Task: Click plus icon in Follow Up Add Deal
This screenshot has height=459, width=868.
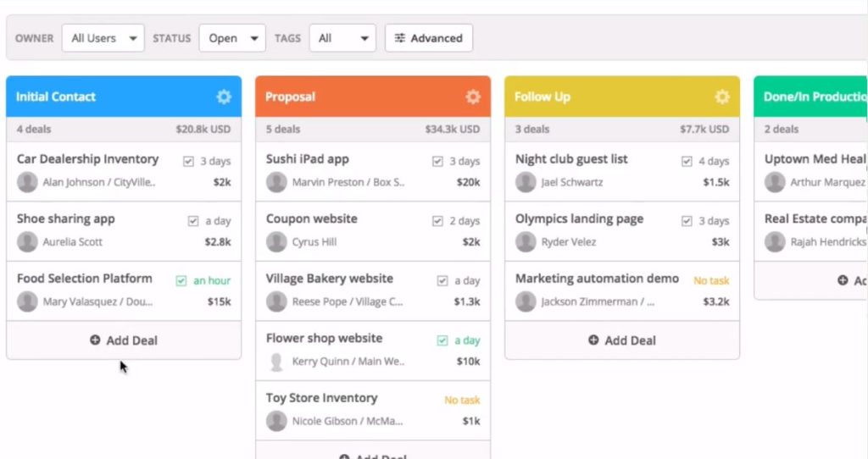Action: tap(593, 340)
